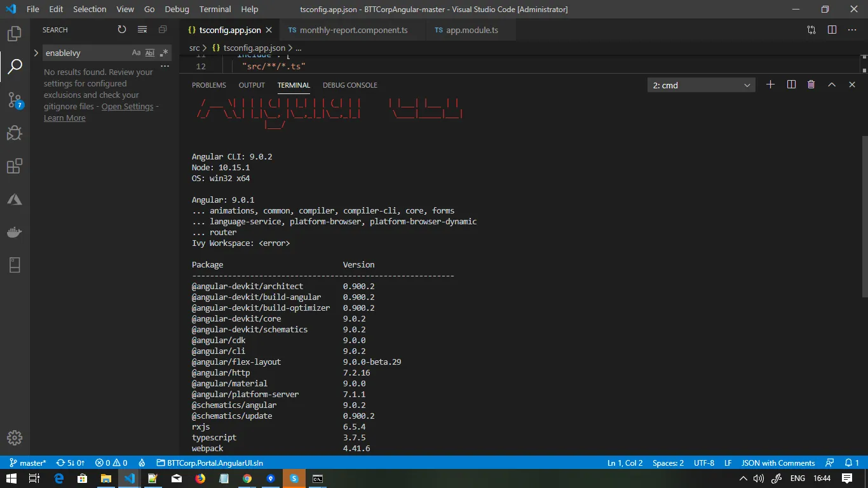
Task: Open the terminal selector dropdown '2: cmd'
Action: click(702, 85)
